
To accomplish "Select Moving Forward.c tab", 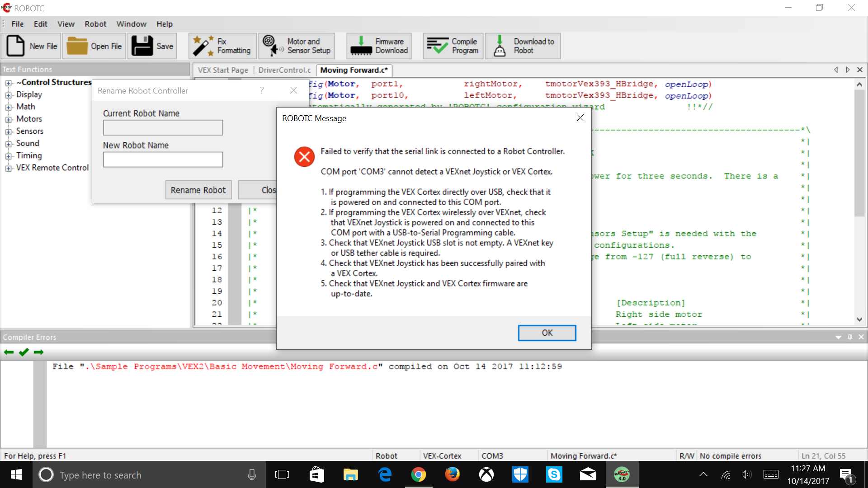I will tap(354, 70).
